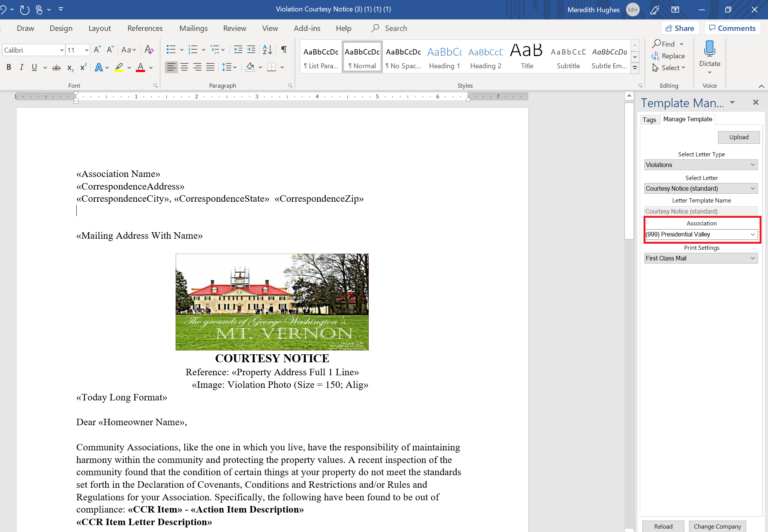This screenshot has height=532, width=768.
Task: Open Print Settings dropdown
Action: (x=701, y=258)
